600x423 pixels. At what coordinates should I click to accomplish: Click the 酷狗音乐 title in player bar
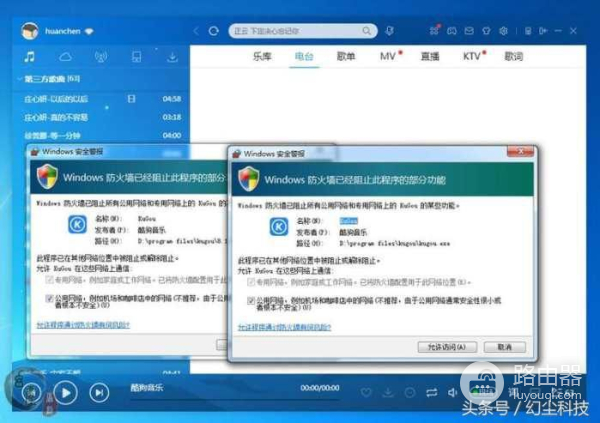click(147, 388)
